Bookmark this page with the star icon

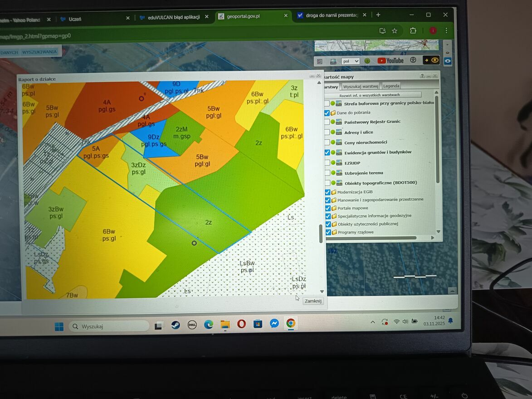(395, 31)
